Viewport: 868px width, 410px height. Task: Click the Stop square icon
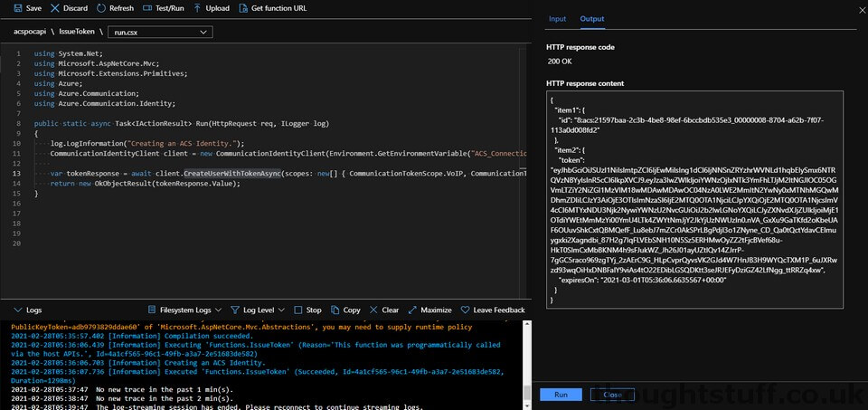tap(298, 310)
